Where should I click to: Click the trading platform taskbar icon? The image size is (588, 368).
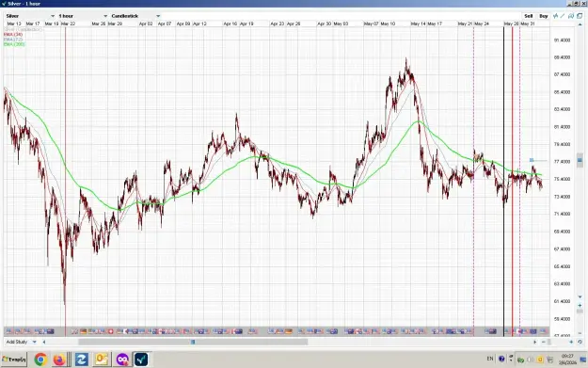(x=141, y=360)
